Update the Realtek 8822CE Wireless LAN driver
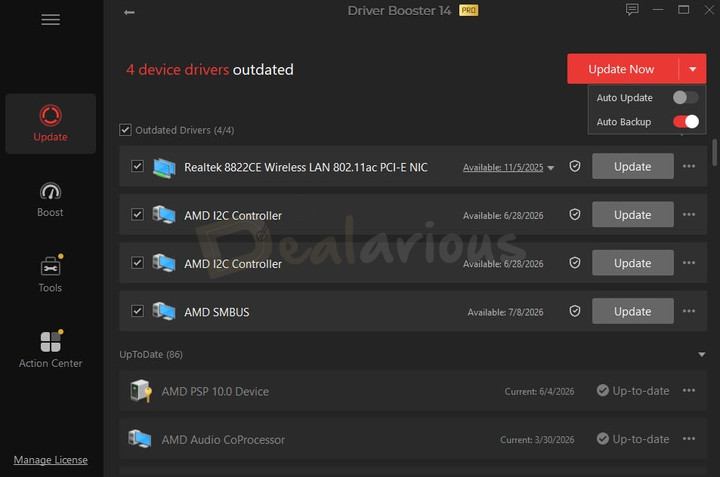 [x=633, y=166]
